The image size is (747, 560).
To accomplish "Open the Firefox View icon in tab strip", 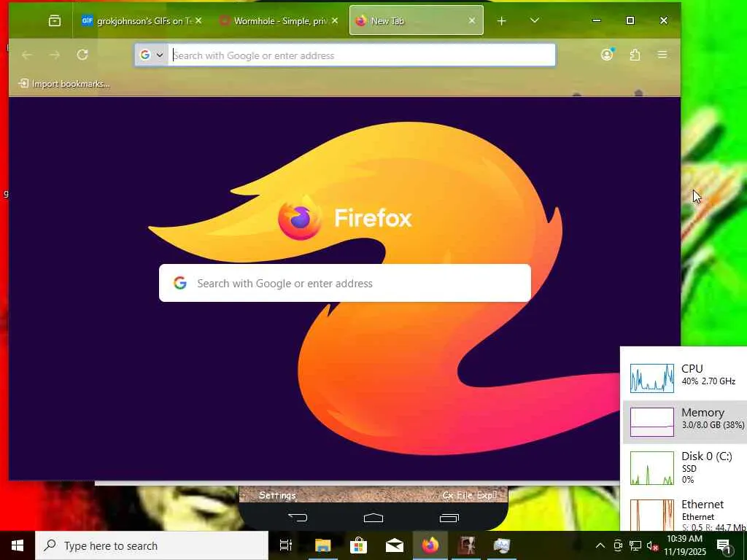I will [55, 21].
